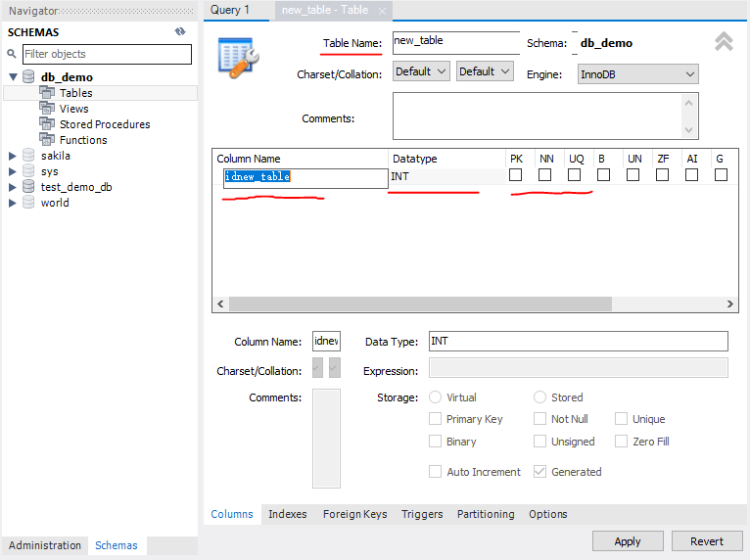Enable the Not Null checkbox
The image size is (750, 560).
[540, 419]
